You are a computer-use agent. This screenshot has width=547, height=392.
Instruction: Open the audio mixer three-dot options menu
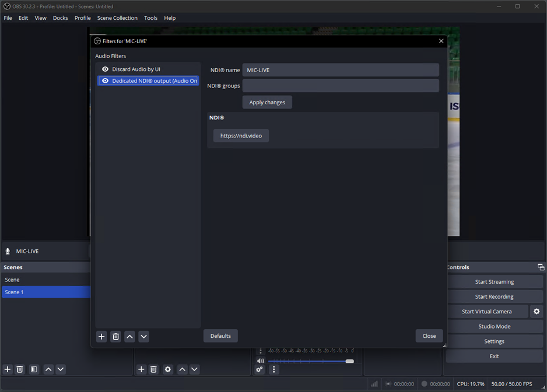pyautogui.click(x=273, y=369)
